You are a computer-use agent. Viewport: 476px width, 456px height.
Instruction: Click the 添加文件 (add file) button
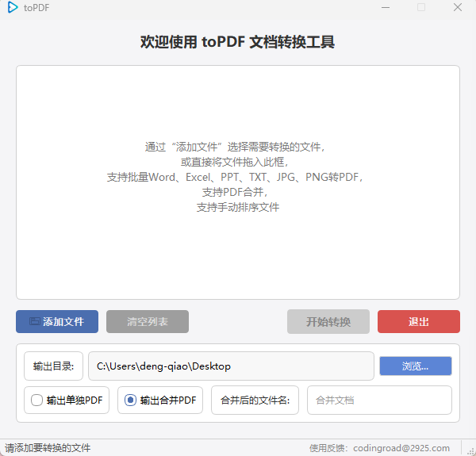click(x=57, y=321)
